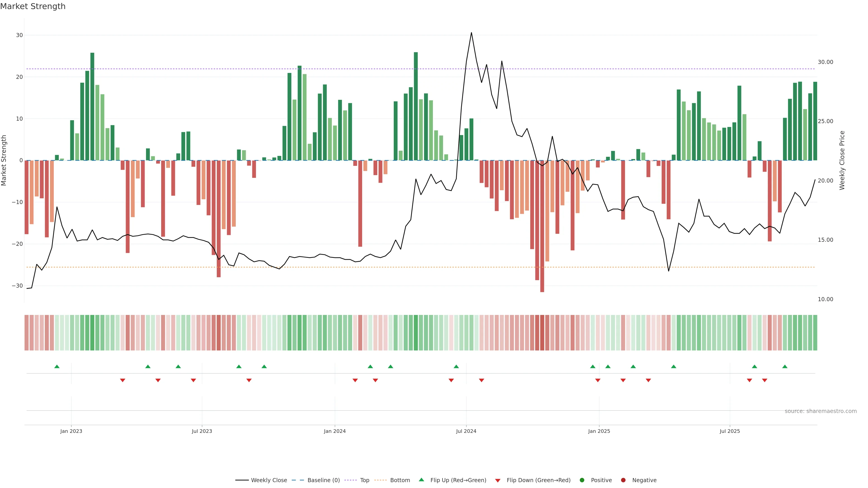Click the Flip Down red triangle legend icon
Screen dimensions: 868x488
click(x=498, y=481)
